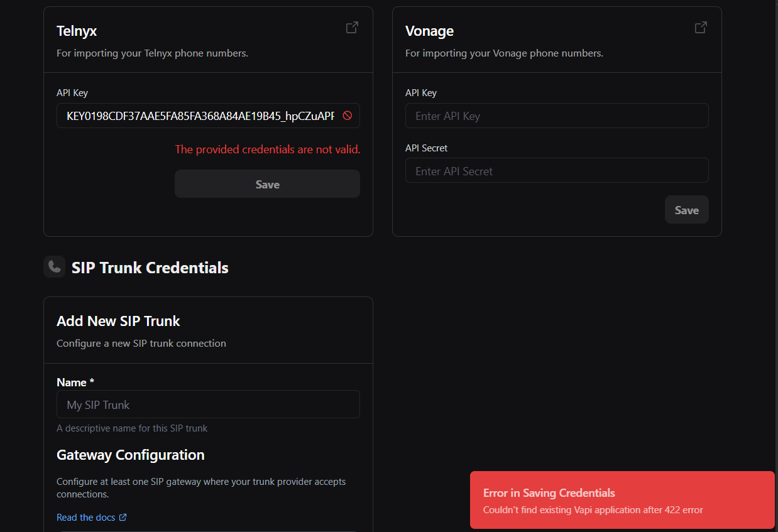The image size is (778, 532).
Task: Click 'A descriptive name for this SIP trunk' hint
Action: (x=132, y=428)
